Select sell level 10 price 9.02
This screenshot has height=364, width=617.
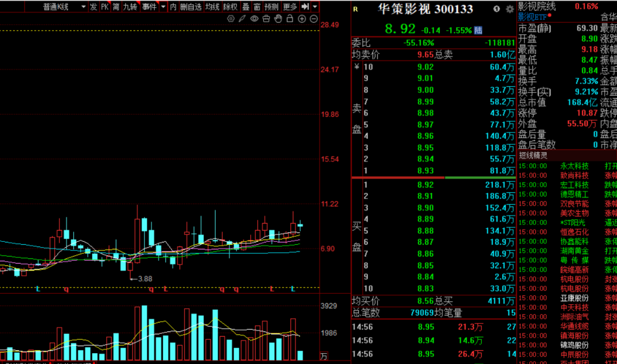coord(426,67)
